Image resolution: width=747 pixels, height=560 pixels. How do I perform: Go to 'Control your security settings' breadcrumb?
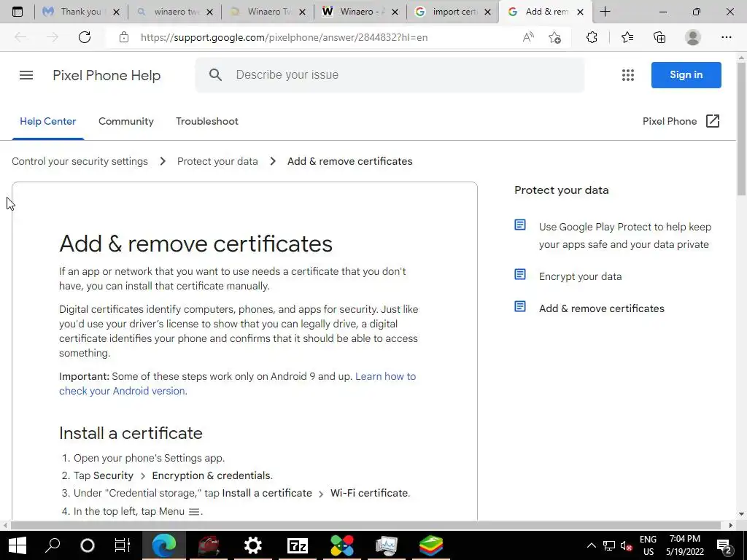[80, 161]
